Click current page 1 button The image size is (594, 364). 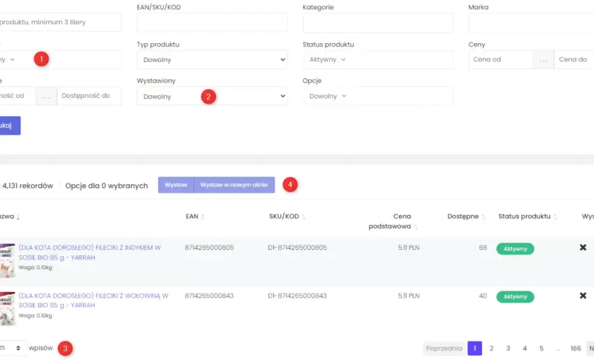pyautogui.click(x=475, y=348)
